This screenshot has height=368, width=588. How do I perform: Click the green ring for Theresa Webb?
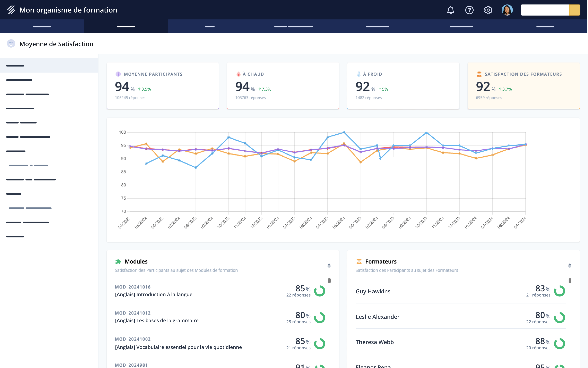click(x=559, y=344)
